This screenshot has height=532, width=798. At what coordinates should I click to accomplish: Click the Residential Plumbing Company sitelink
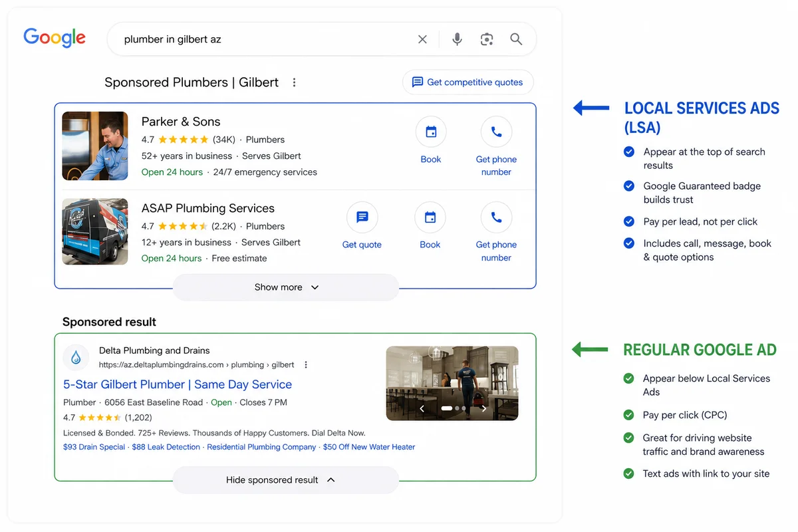tap(261, 447)
